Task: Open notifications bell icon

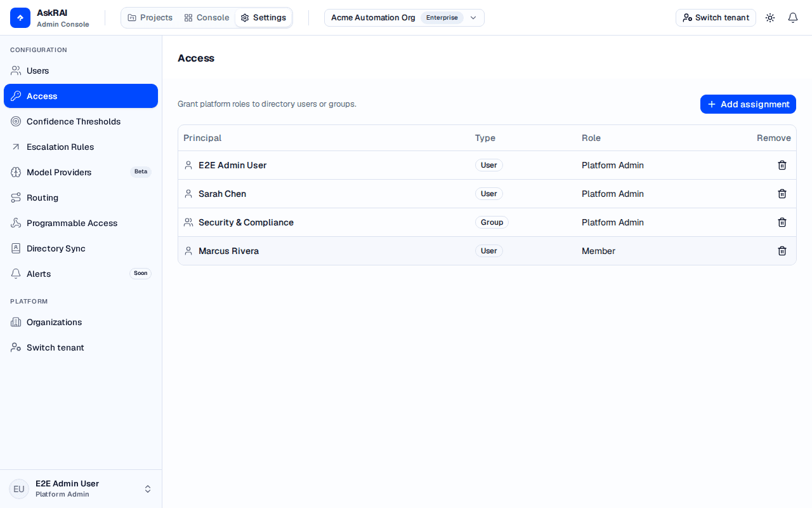Action: (x=793, y=18)
